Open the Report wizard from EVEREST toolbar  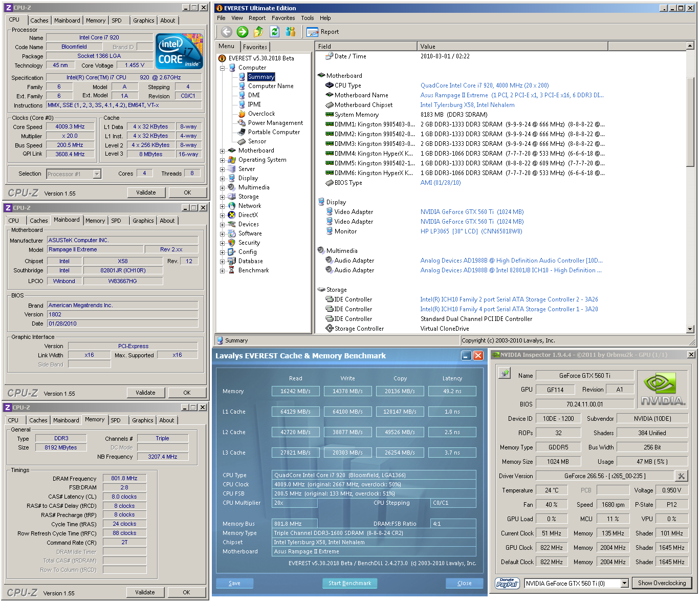coord(323,32)
